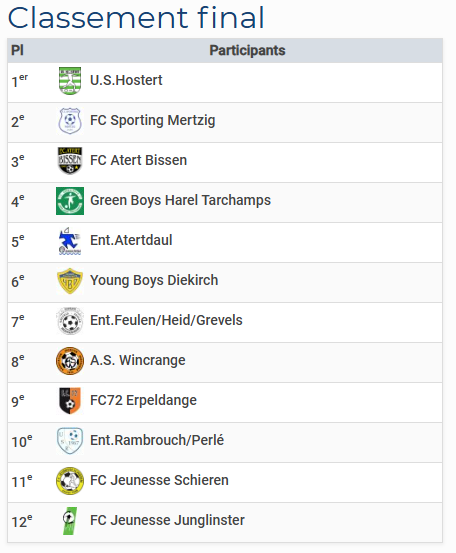The height and width of the screenshot is (553, 456).
Task: Click the Classement final heading
Action: pyautogui.click(x=136, y=17)
